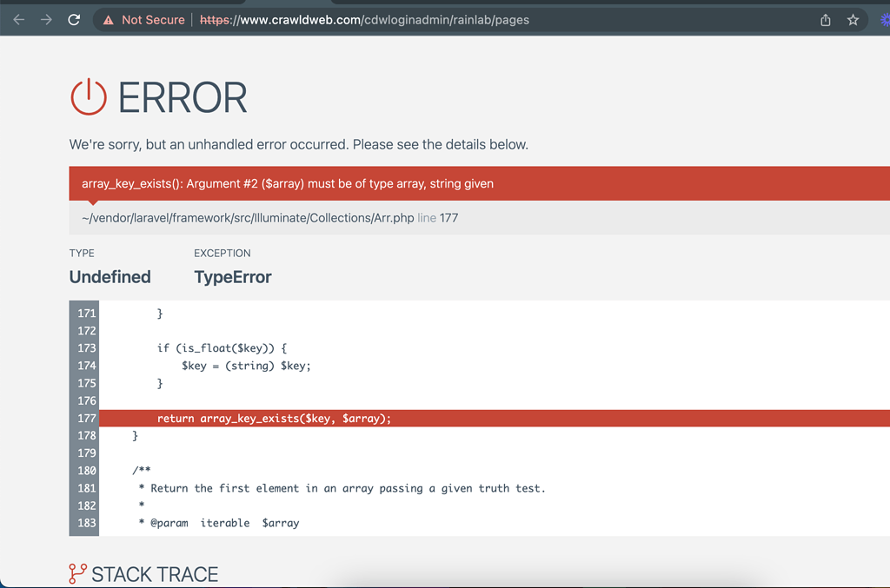Click the browser forward arrow

pyautogui.click(x=45, y=19)
